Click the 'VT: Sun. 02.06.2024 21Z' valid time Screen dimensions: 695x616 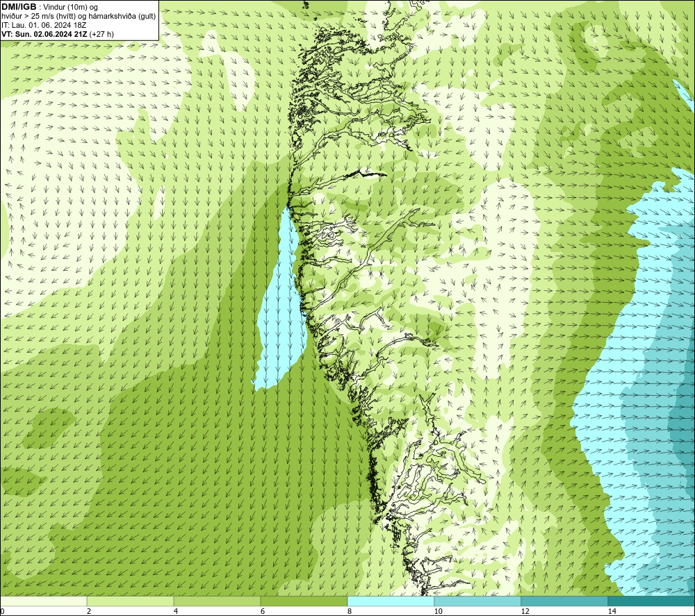point(44,34)
